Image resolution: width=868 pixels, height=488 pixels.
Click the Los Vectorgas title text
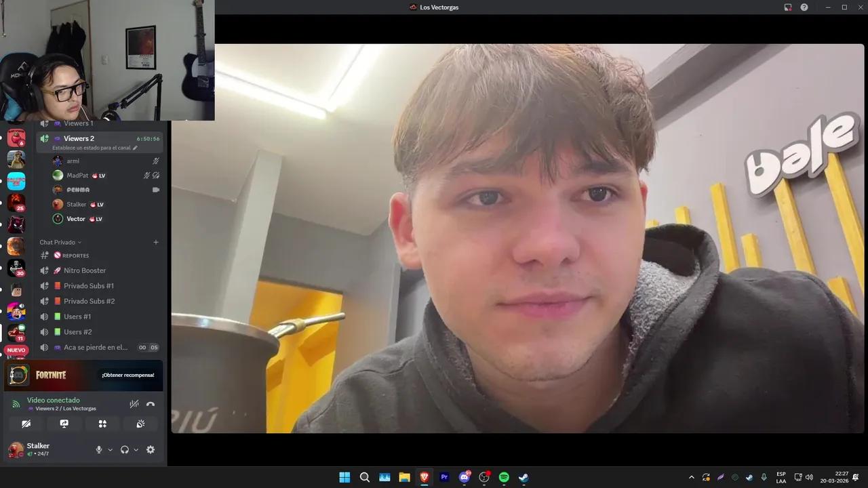tap(439, 7)
